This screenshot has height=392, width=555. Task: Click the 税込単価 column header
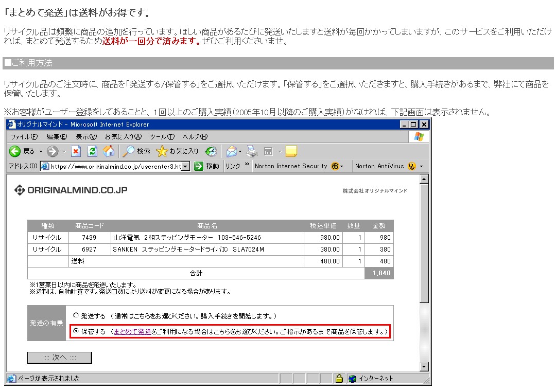point(323,226)
